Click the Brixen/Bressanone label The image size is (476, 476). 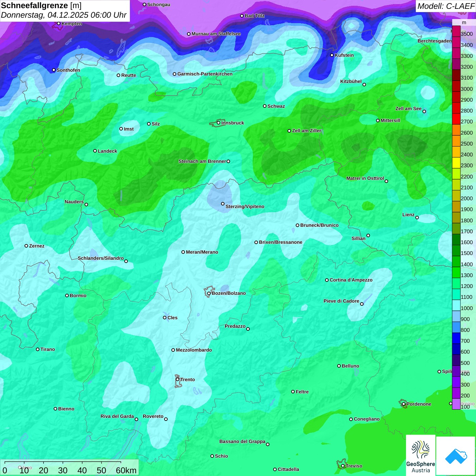(x=280, y=242)
